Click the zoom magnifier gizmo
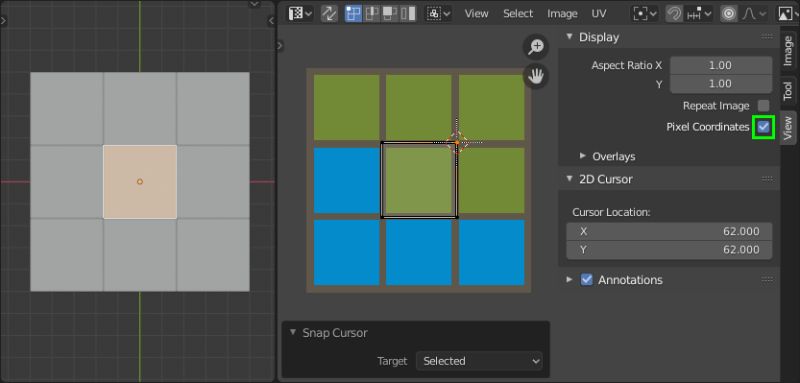 (536, 47)
